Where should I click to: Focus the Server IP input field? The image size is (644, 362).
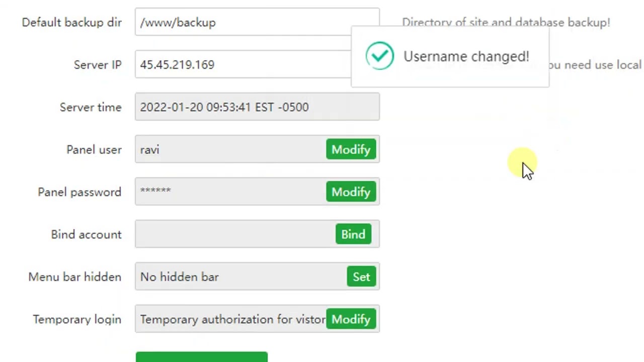[242, 65]
